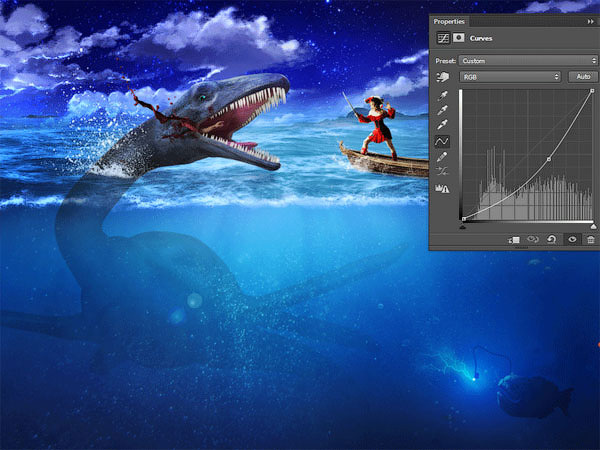Collapse the Properties panel with double-arrow icon
The height and width of the screenshot is (450, 600).
590,22
